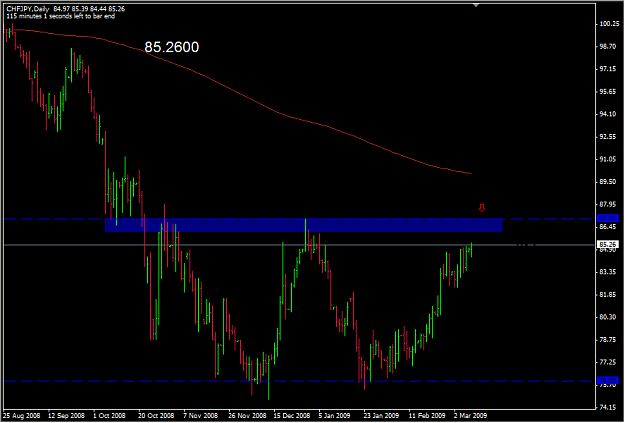Click the blue 87.00 price level tag
The image size is (625, 423).
click(x=607, y=218)
